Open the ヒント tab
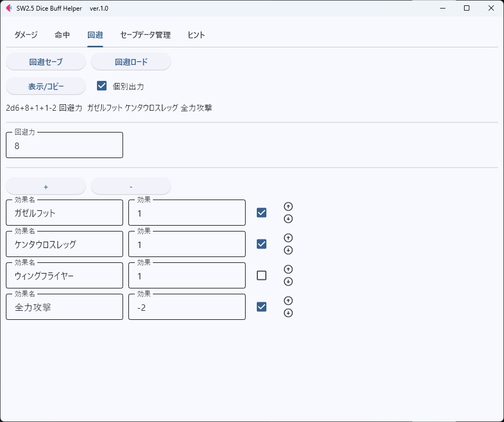Screen dimensions: 504x422 (x=196, y=35)
